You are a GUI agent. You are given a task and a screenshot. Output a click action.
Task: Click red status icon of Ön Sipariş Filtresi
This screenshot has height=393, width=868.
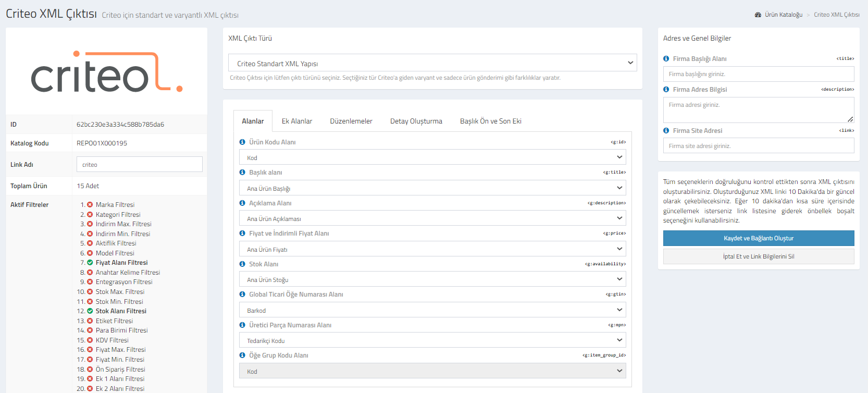click(x=90, y=369)
